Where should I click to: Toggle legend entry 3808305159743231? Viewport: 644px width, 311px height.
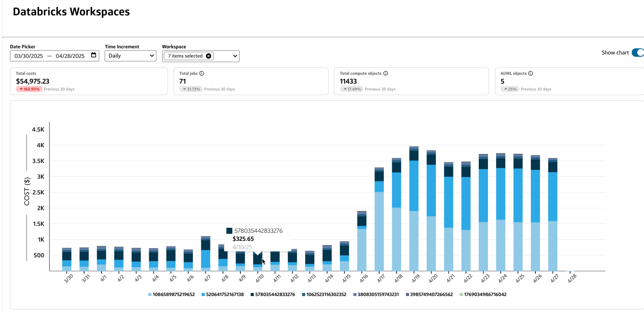coord(376,295)
